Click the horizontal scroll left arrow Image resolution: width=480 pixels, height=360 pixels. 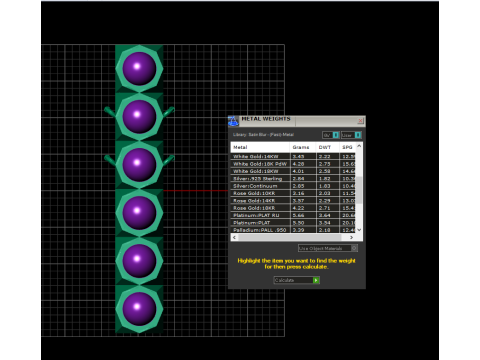pyautogui.click(x=234, y=237)
